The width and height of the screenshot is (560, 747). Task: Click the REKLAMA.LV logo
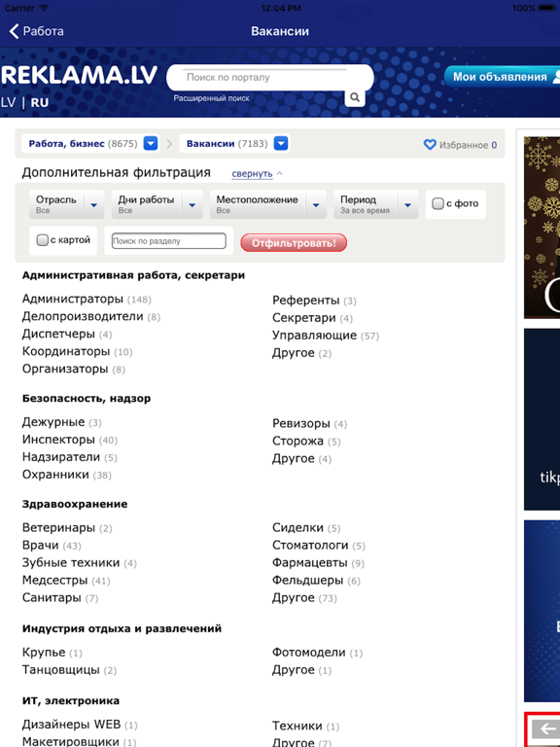(79, 75)
